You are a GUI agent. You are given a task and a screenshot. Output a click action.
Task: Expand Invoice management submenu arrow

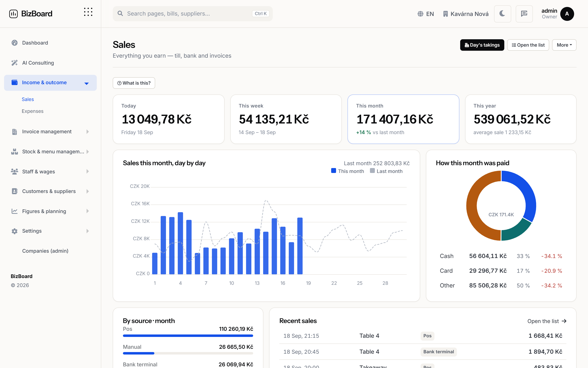point(87,132)
